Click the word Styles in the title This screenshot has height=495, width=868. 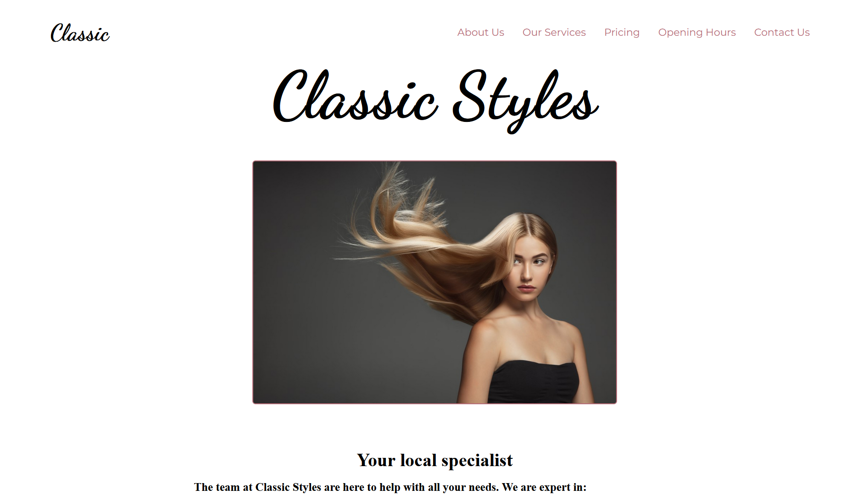(x=525, y=101)
